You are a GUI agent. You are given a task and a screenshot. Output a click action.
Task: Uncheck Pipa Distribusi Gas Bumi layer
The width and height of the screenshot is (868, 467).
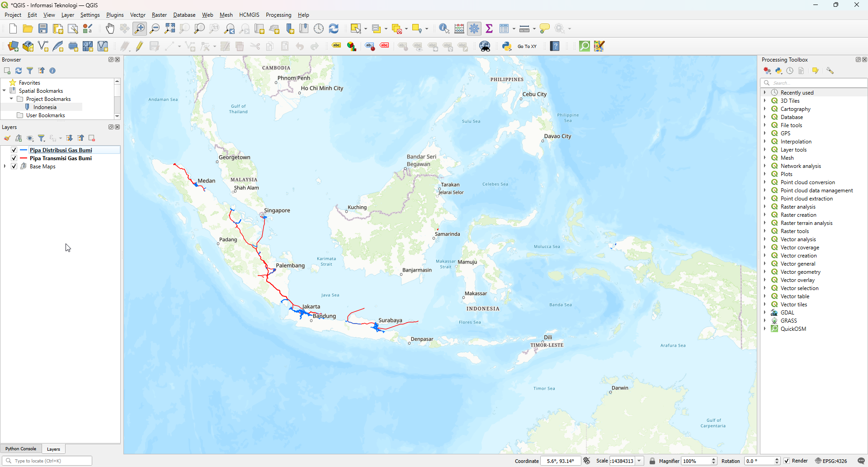point(14,150)
